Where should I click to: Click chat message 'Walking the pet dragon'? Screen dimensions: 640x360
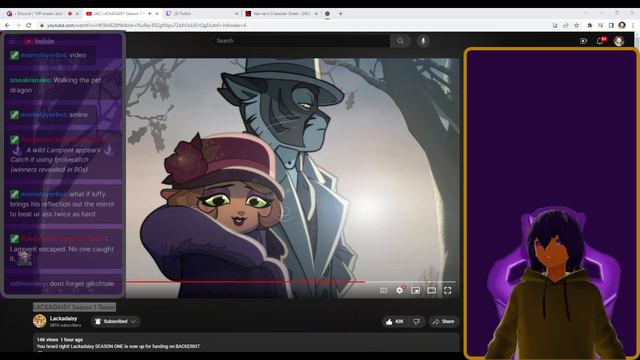tap(56, 85)
